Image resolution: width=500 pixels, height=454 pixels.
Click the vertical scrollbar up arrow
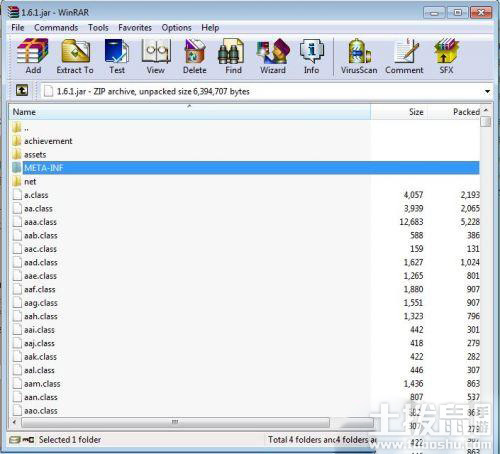coord(486,110)
